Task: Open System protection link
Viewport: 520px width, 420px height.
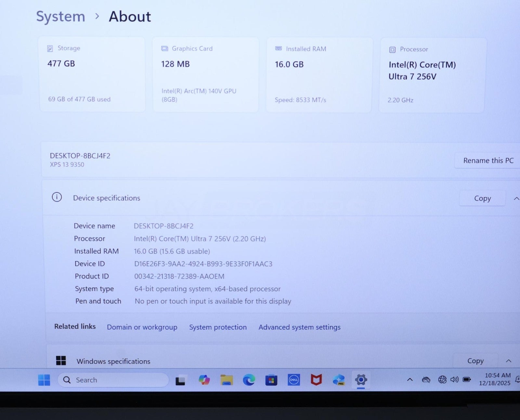Action: click(x=218, y=327)
